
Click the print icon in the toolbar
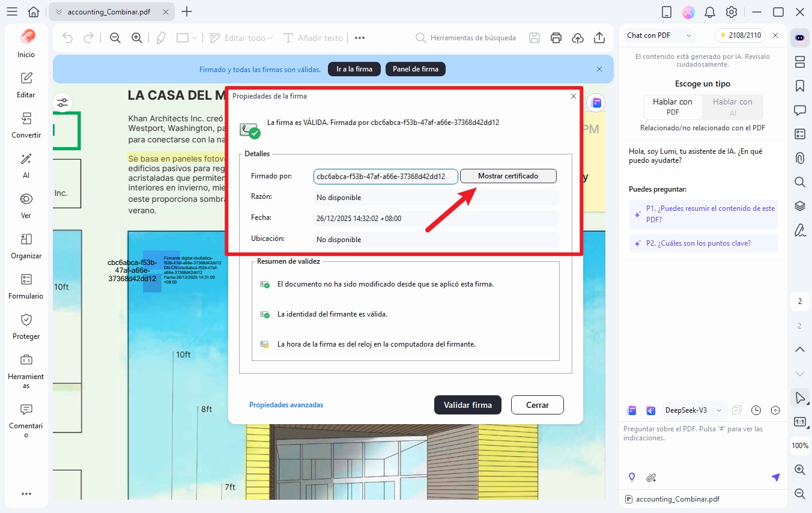point(556,37)
